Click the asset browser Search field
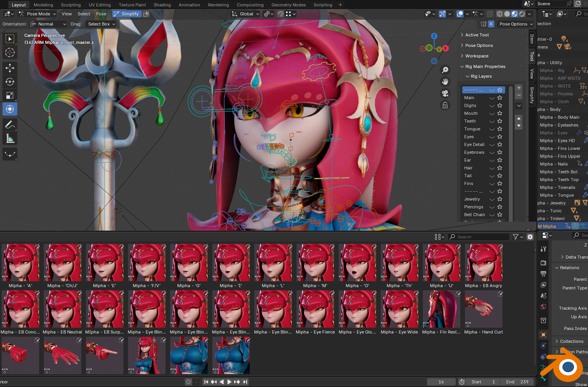 [479, 237]
